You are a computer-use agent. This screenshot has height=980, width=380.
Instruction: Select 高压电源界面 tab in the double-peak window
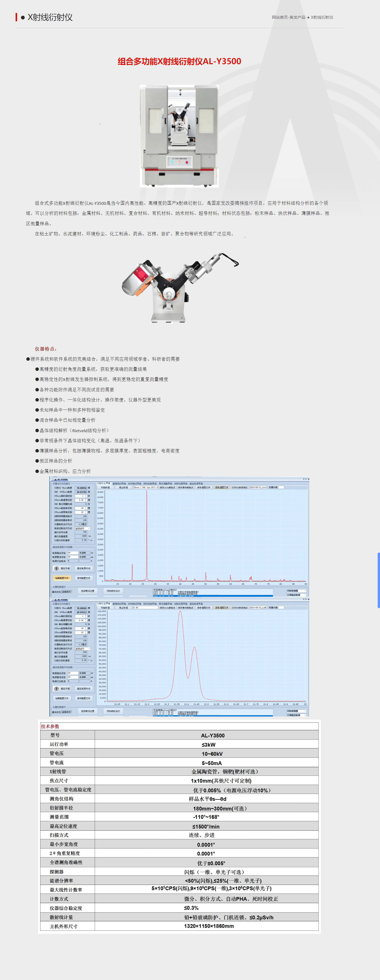(x=196, y=604)
